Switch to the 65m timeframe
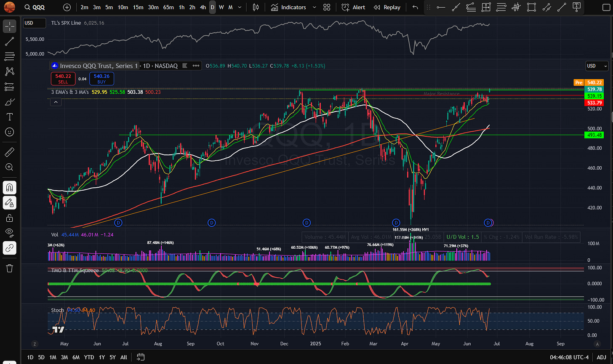The height and width of the screenshot is (364, 613). 168,7
